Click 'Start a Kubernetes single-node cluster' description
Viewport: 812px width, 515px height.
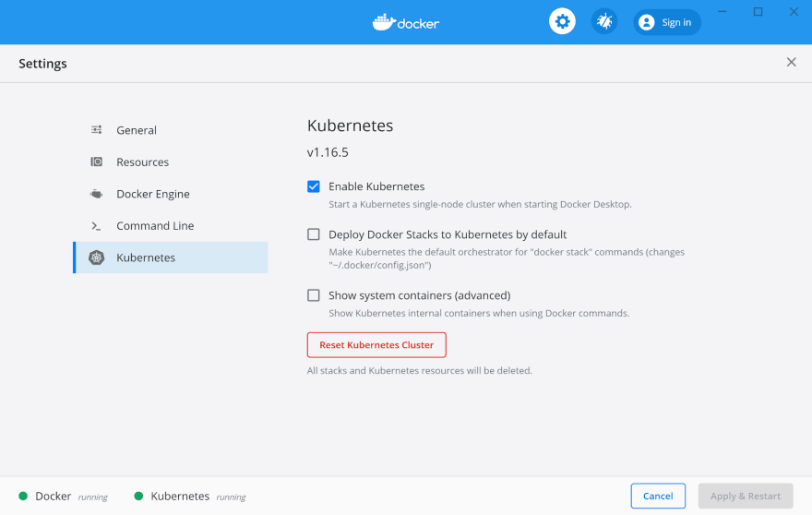(480, 204)
